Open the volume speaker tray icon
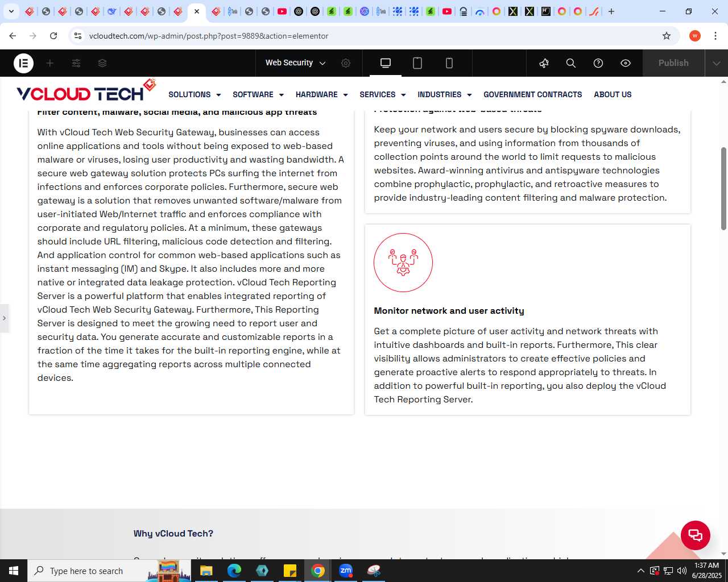This screenshot has height=582, width=728. 681,571
